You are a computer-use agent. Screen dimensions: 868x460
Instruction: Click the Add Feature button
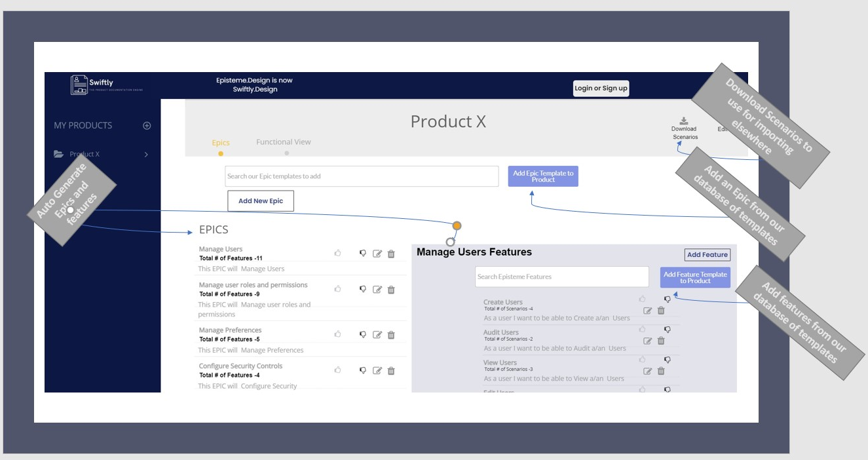click(707, 254)
